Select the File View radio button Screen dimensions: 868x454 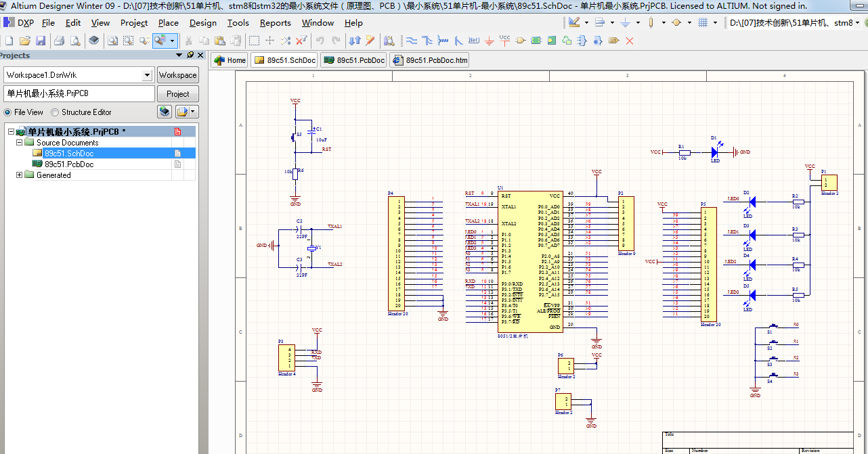7,112
